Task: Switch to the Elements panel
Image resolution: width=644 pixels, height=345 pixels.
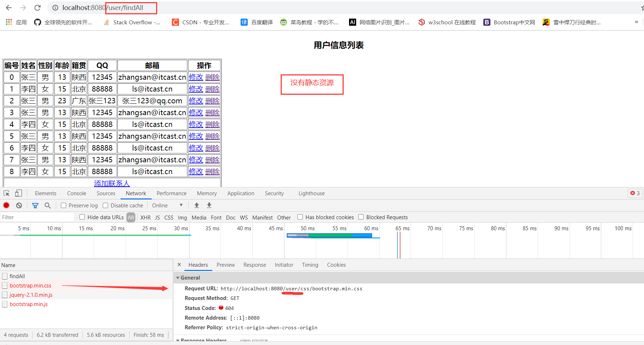Action: 45,193
